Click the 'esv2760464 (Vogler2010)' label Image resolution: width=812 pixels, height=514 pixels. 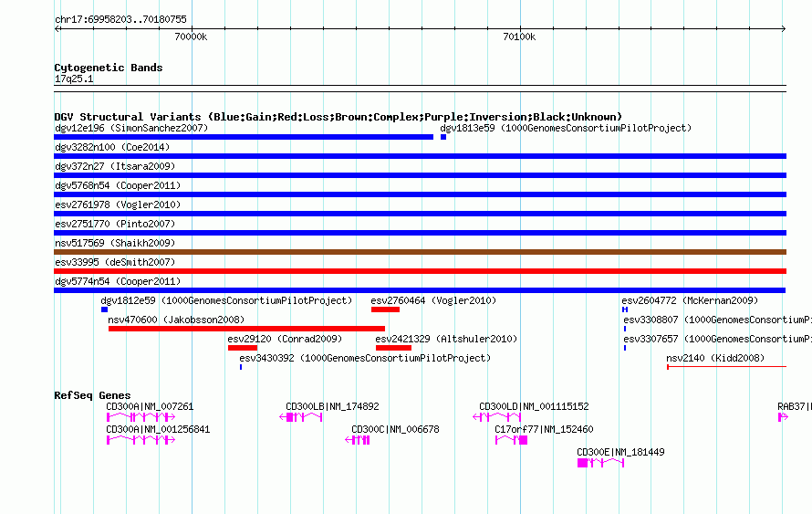click(433, 300)
